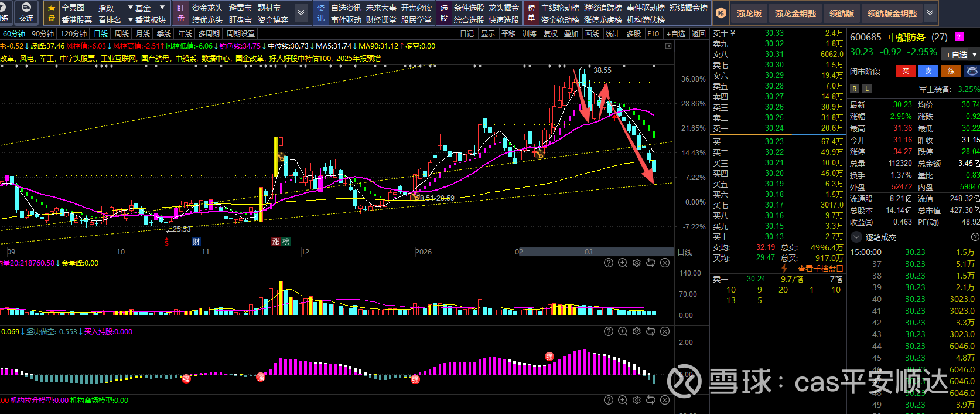The height and width of the screenshot is (414, 980).
Task: Click the hexagon logo beside 强龙版
Action: click(x=722, y=13)
